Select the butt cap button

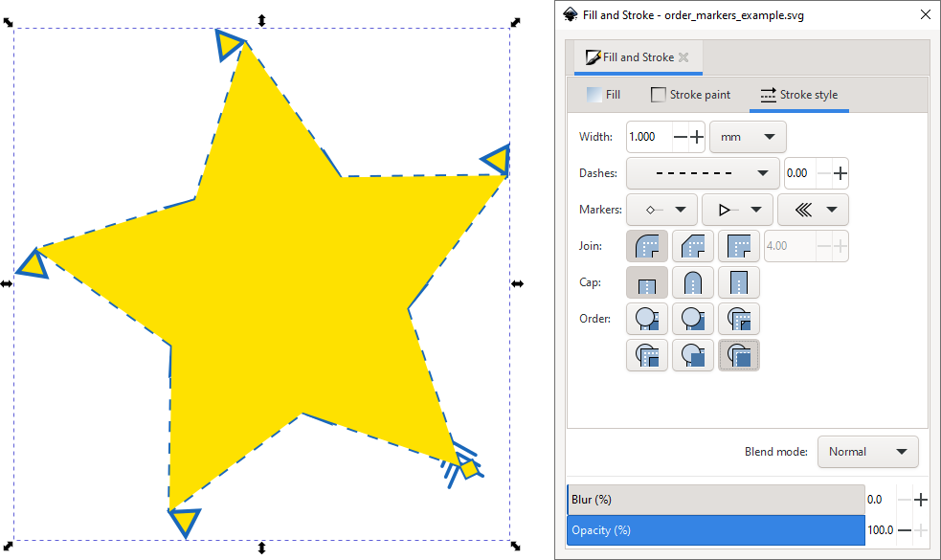[x=647, y=282]
